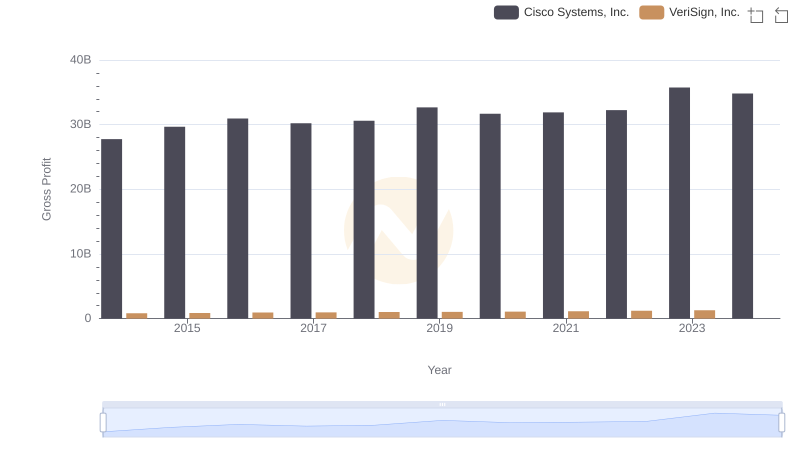The width and height of the screenshot is (800, 461).
Task: Toggle the Cisco Systems, Inc. legend series
Action: pos(561,12)
